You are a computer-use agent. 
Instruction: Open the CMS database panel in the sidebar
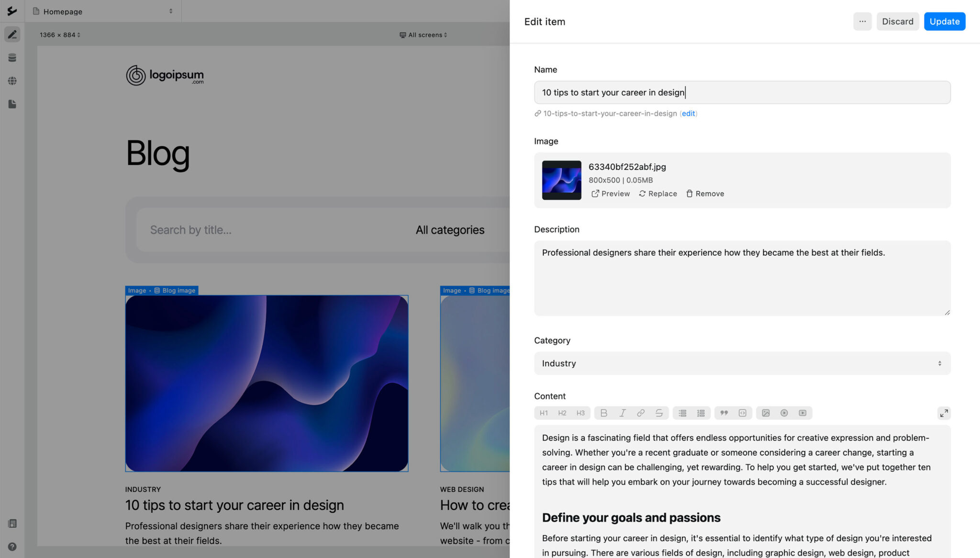coord(11,57)
